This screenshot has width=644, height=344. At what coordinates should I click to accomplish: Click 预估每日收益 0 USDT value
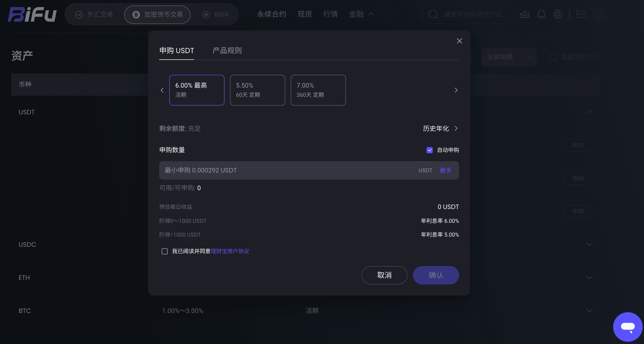(448, 207)
